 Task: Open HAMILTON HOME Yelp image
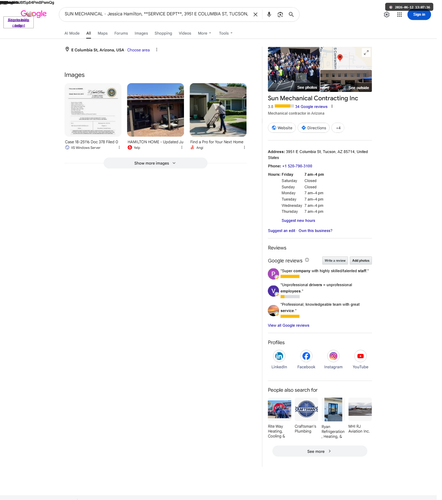(155, 110)
